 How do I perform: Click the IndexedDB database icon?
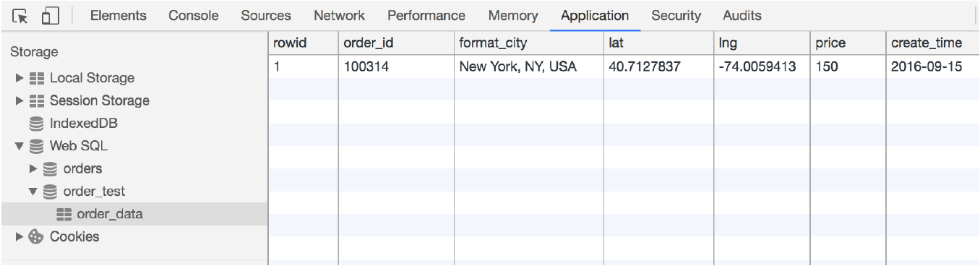point(36,124)
